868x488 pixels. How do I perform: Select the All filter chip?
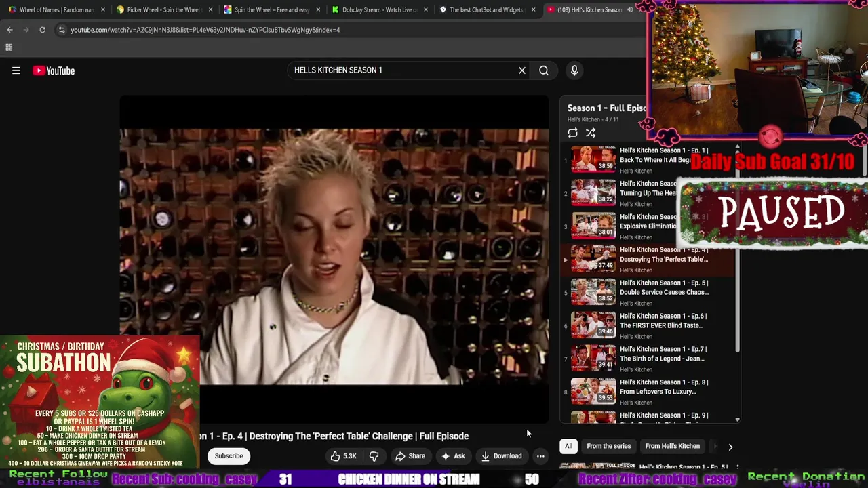point(569,446)
